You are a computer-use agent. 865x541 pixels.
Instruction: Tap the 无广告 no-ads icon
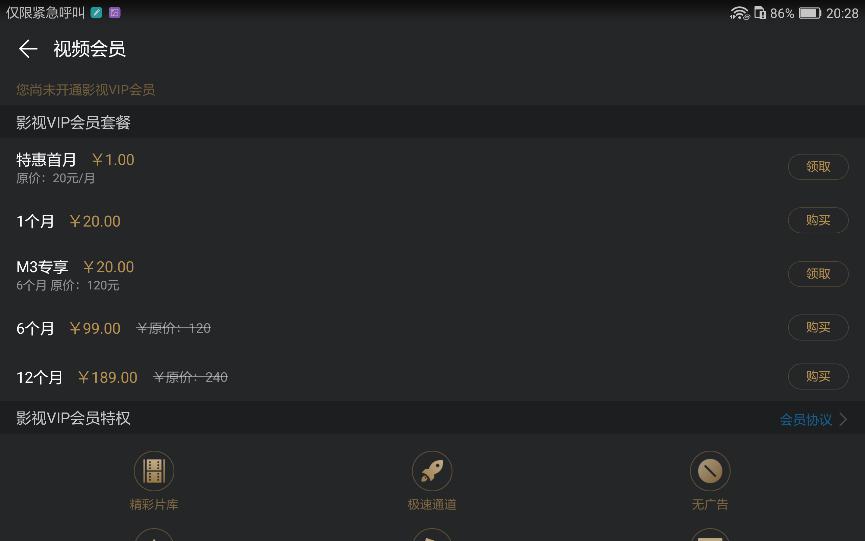pos(710,471)
